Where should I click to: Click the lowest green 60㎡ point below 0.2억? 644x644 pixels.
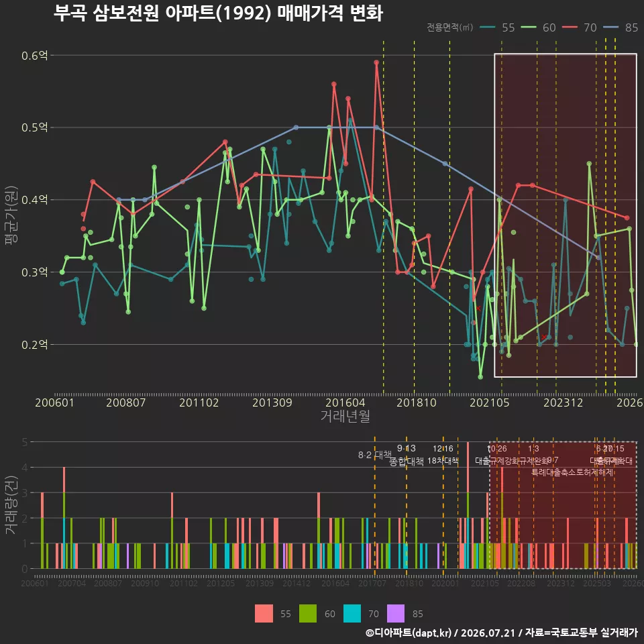pyautogui.click(x=480, y=376)
